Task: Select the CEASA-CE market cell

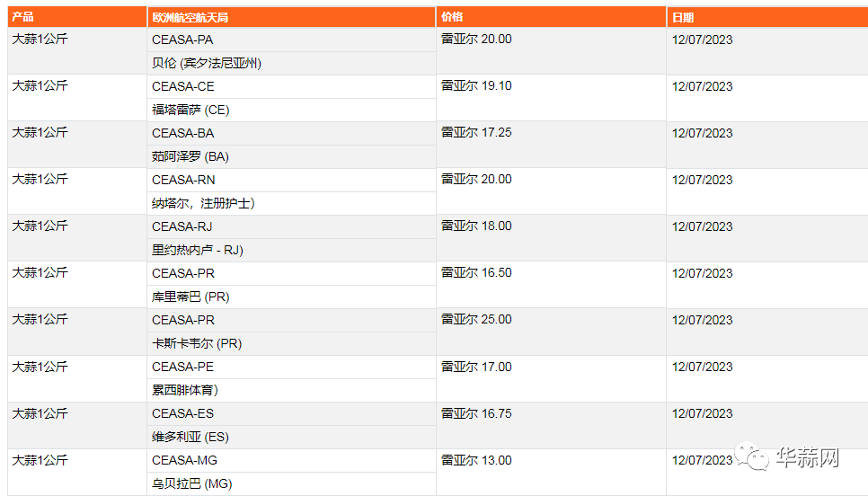Action: [291, 86]
